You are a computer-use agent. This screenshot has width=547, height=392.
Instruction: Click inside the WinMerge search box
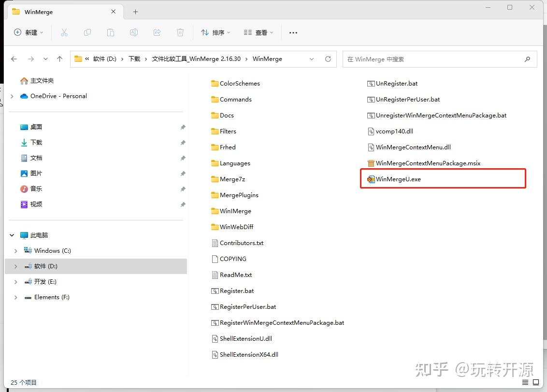pyautogui.click(x=435, y=59)
